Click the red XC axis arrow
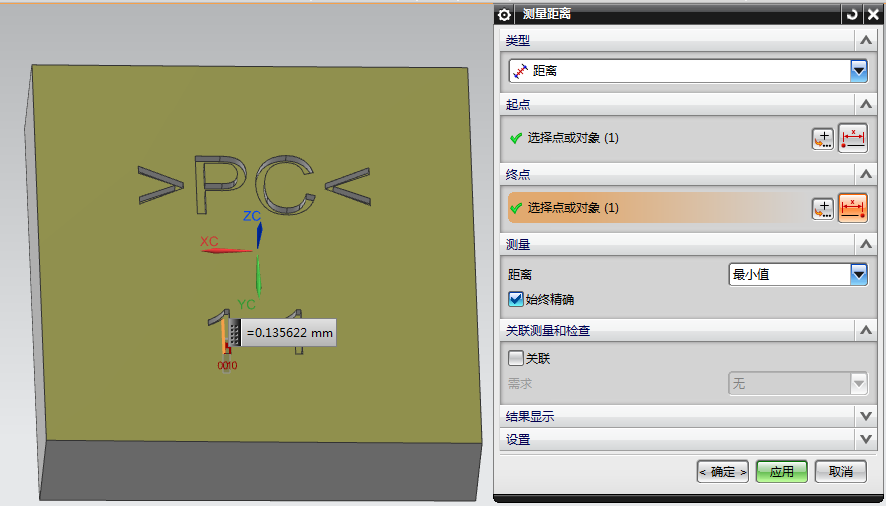The height and width of the screenshot is (506, 886). click(x=226, y=250)
